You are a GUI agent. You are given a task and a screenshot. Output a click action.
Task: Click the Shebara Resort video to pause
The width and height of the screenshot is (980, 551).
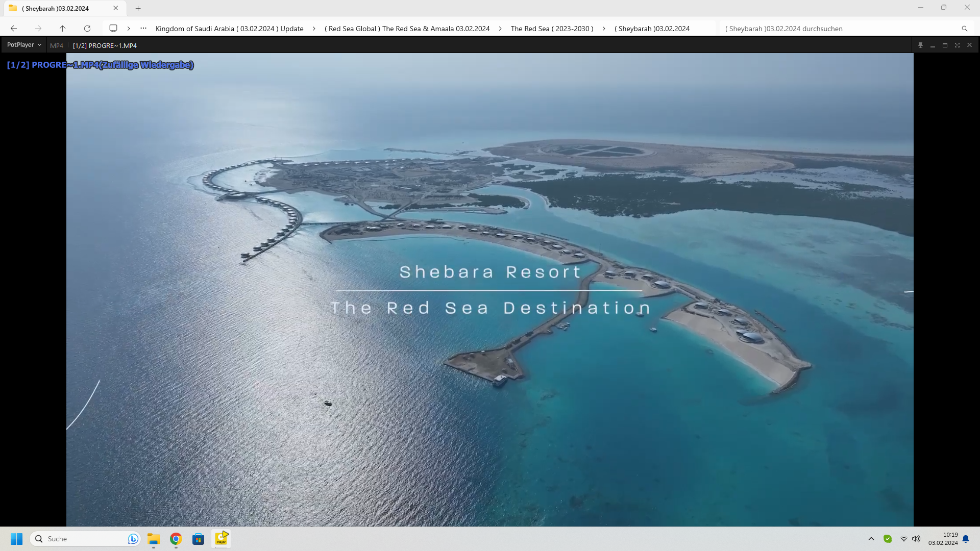coord(489,290)
